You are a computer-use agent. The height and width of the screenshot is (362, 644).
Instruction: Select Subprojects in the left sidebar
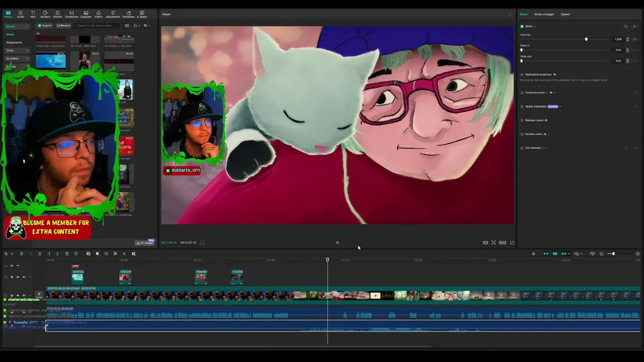tap(14, 42)
